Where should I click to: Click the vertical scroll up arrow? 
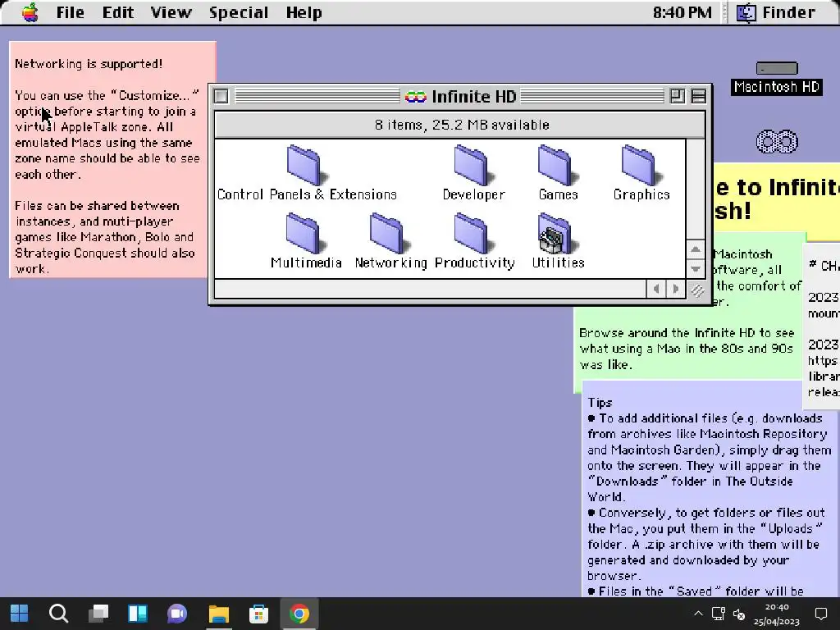696,249
